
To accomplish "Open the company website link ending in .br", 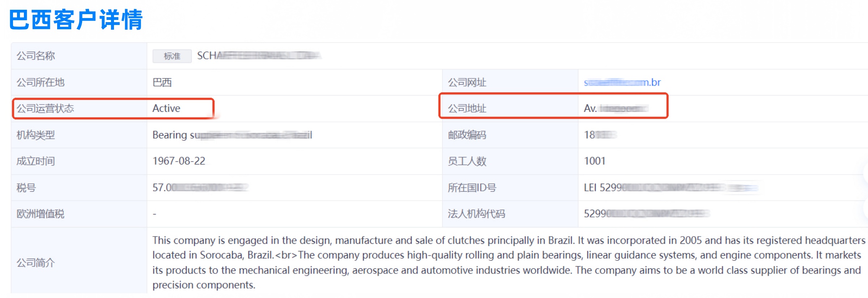I will (622, 82).
